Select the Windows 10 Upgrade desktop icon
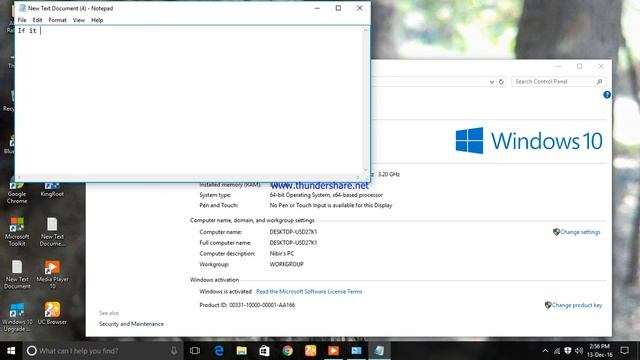The width and height of the screenshot is (640, 360). pos(17,317)
